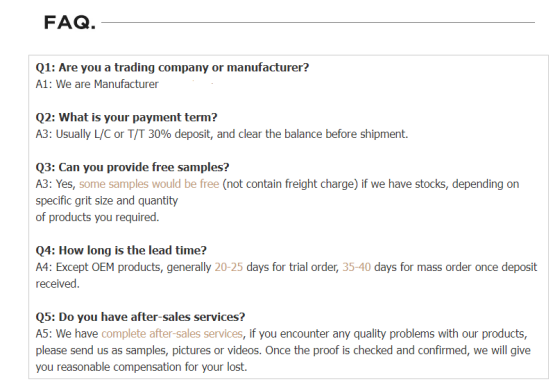The width and height of the screenshot is (554, 385).
Task: Click question Q5 about after-sales services
Action: click(x=140, y=317)
